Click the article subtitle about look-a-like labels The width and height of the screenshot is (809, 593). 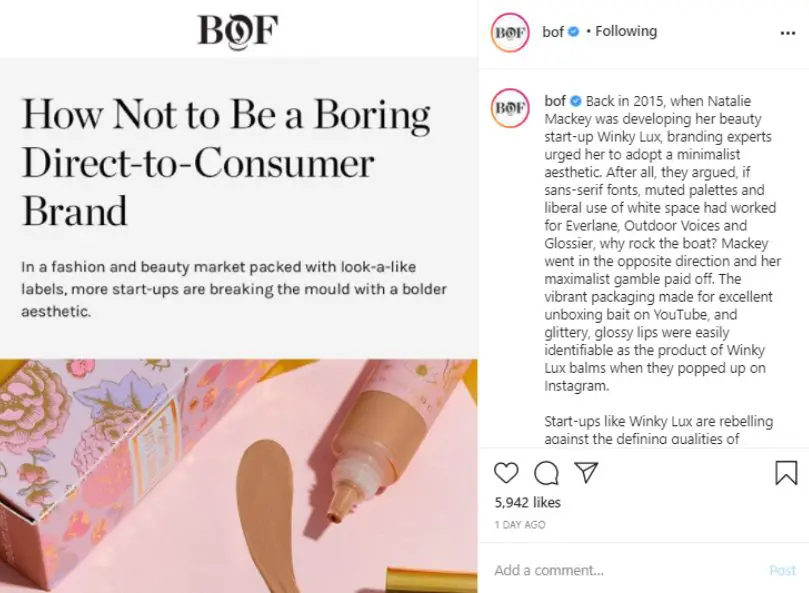[233, 290]
